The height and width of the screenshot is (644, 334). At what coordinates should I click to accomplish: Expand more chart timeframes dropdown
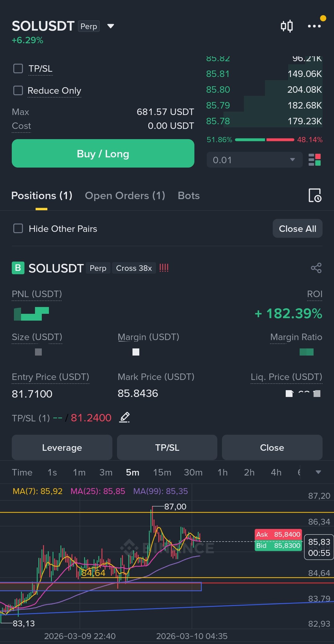318,472
